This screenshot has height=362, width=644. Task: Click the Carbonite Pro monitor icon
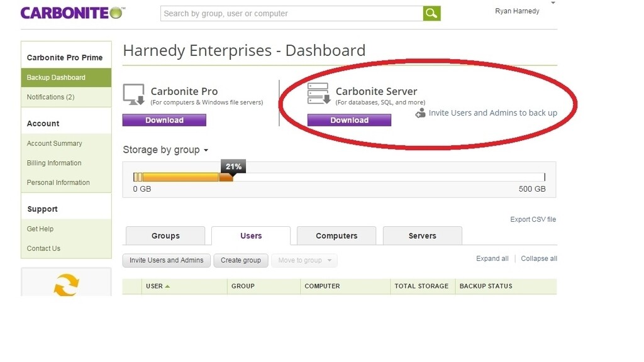coord(132,96)
